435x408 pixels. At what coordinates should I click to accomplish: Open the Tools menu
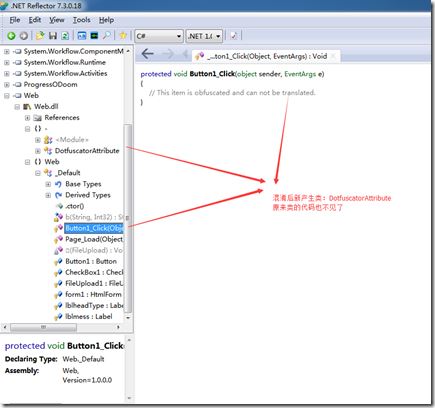tap(82, 20)
